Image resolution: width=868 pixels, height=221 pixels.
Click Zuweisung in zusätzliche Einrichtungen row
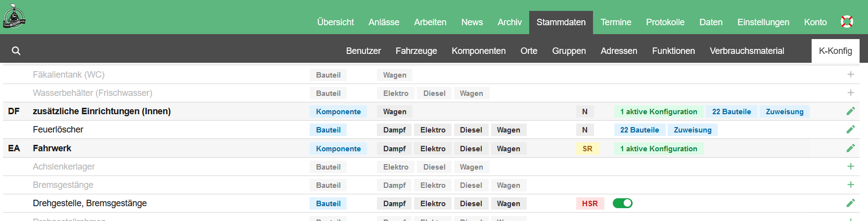click(x=784, y=112)
